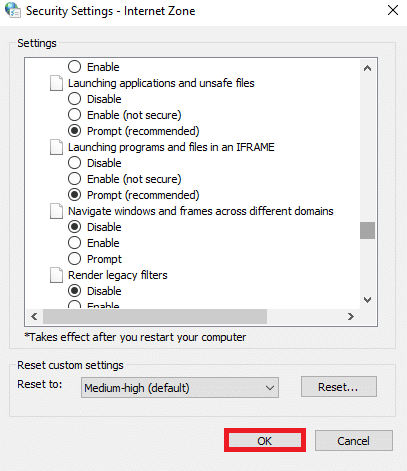Click the Navigate windows and frames page icon
This screenshot has height=471, width=407.
[x=56, y=211]
